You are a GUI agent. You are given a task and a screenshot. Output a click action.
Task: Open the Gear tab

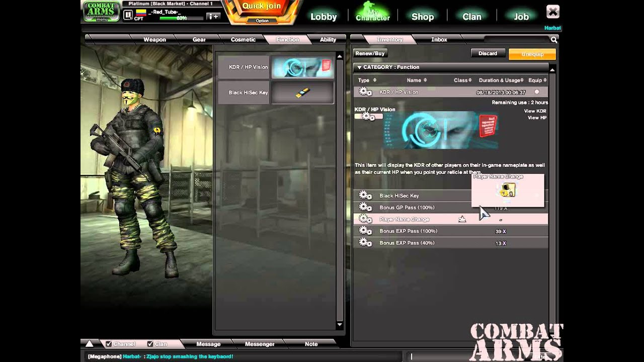pyautogui.click(x=199, y=40)
